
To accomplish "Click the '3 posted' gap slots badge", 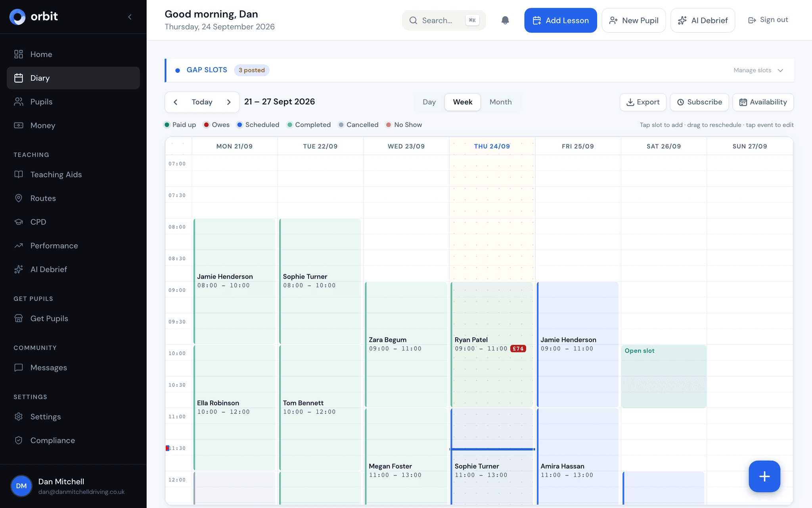I will 252,70.
